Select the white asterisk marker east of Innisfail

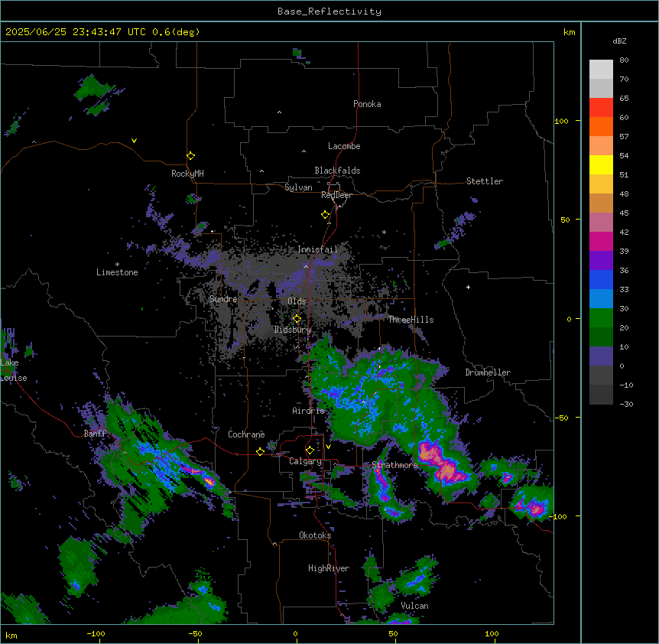(384, 232)
